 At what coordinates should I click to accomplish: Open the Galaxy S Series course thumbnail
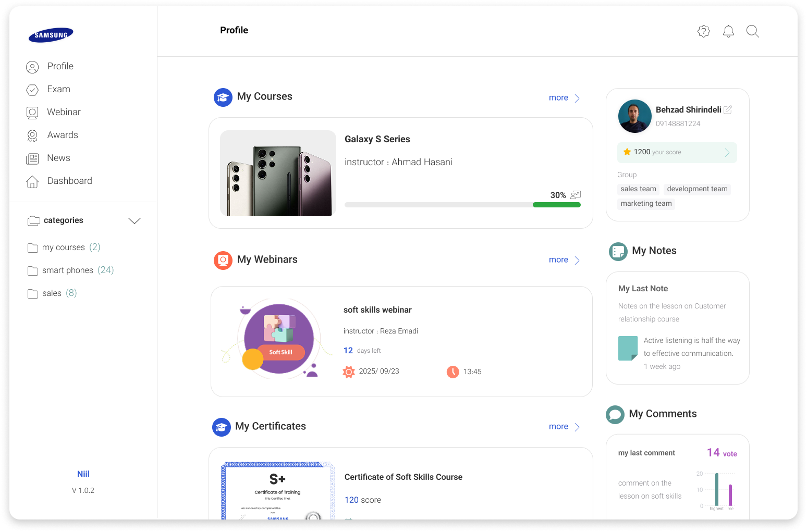click(278, 173)
